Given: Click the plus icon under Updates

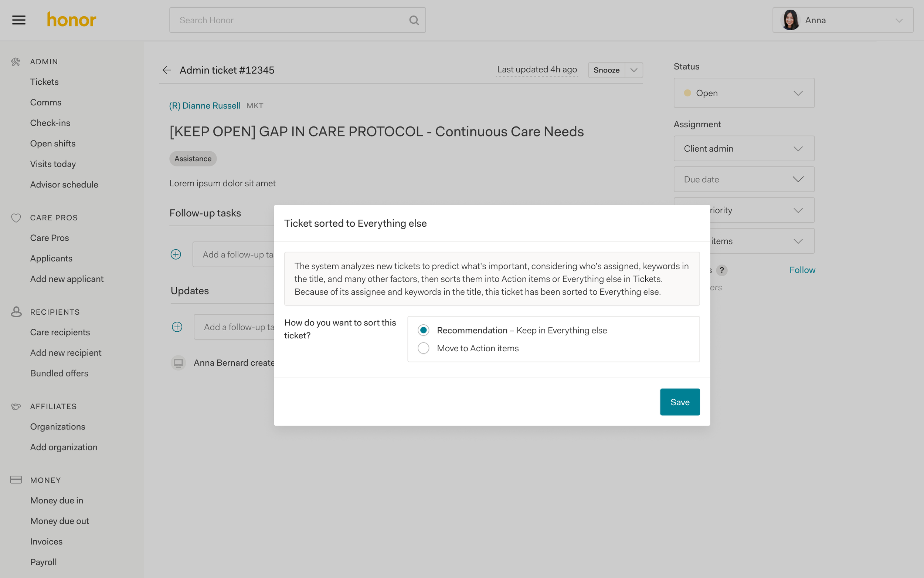Looking at the screenshot, I should (177, 327).
